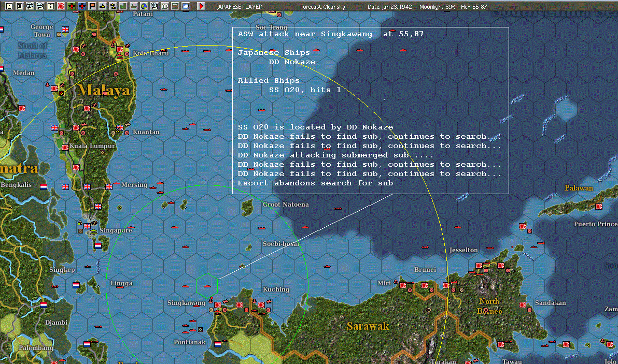The height and width of the screenshot is (364, 618).
Task: Click the Japanese flag at Puerto Princesa
Action: (599, 207)
